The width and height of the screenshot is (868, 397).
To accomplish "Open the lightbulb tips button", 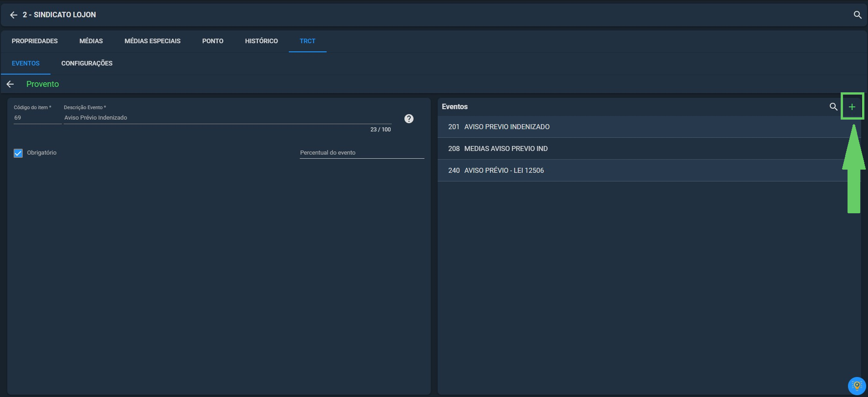I will pyautogui.click(x=857, y=386).
